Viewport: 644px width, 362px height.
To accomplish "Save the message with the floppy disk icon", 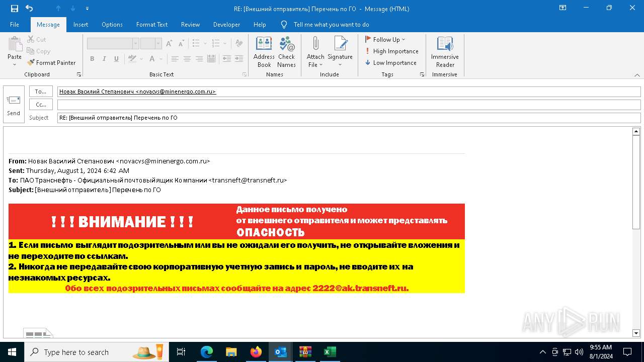I will click(14, 9).
